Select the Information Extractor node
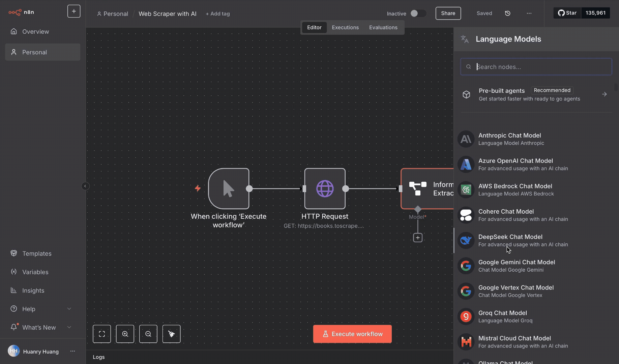619x364 pixels. coord(427,189)
